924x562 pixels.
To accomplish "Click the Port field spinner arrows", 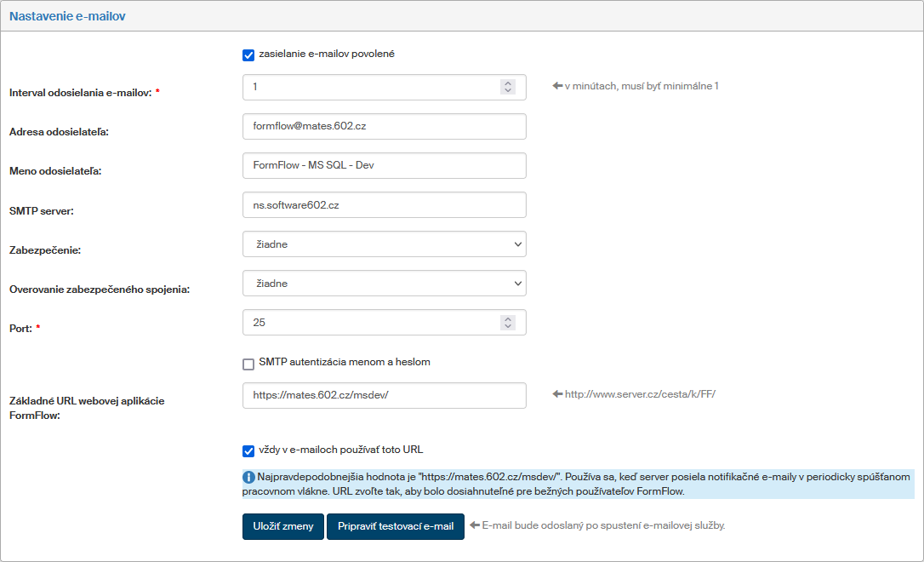I will click(508, 323).
